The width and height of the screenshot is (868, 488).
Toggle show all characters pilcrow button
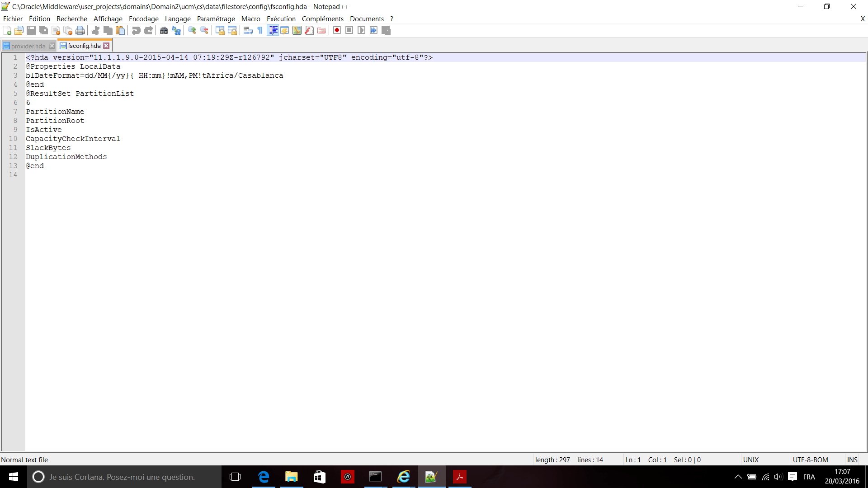point(260,30)
